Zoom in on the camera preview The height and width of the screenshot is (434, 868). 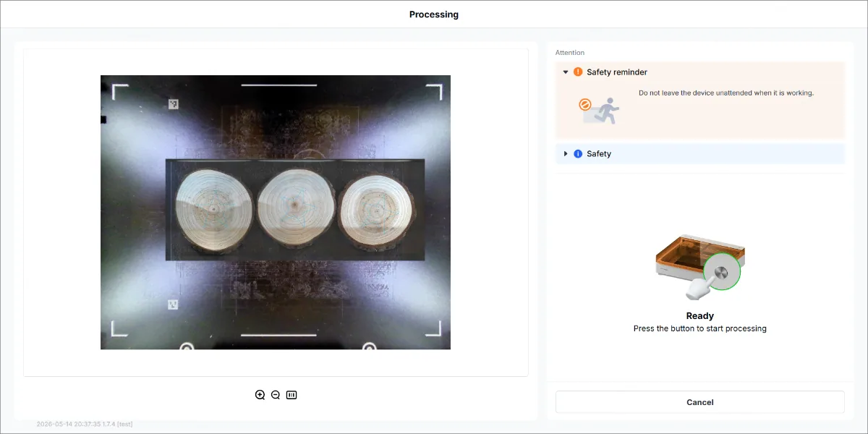(260, 395)
